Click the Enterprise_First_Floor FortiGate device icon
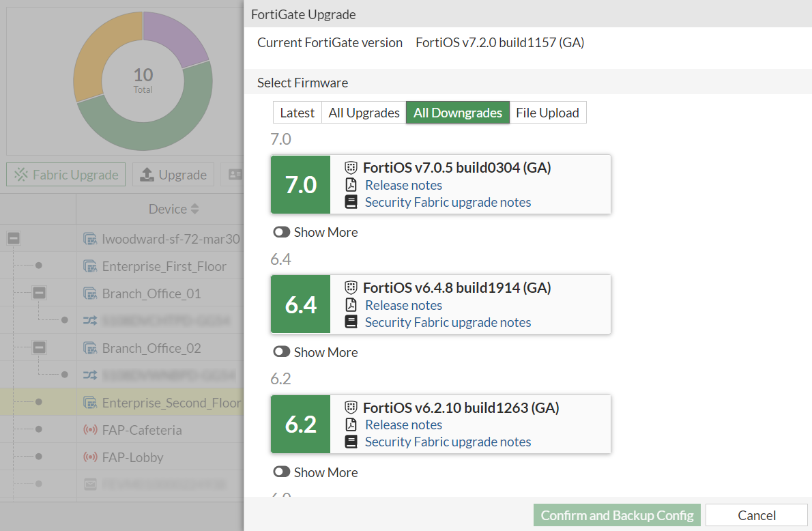This screenshot has height=531, width=812. (89, 266)
